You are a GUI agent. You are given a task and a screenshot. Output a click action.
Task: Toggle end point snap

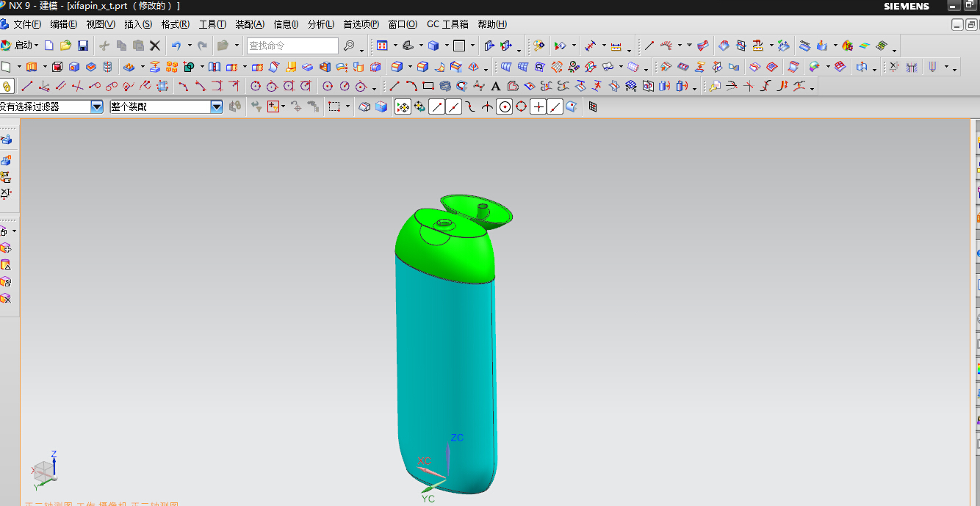[437, 106]
